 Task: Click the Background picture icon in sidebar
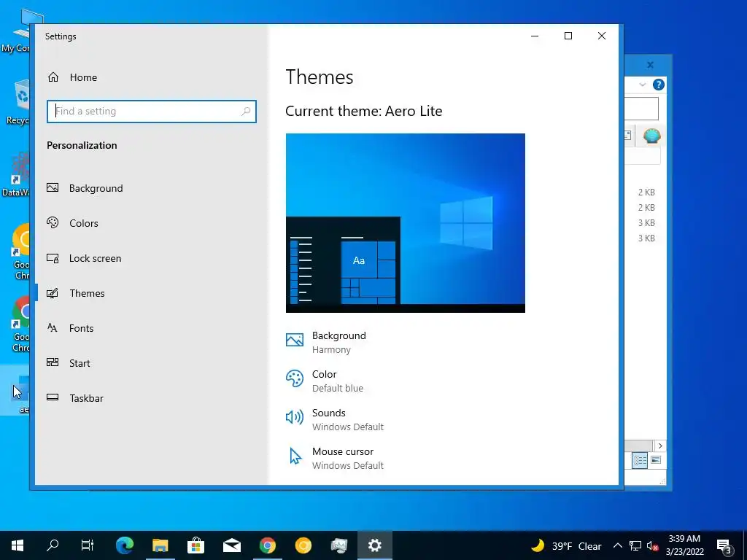pyautogui.click(x=53, y=187)
